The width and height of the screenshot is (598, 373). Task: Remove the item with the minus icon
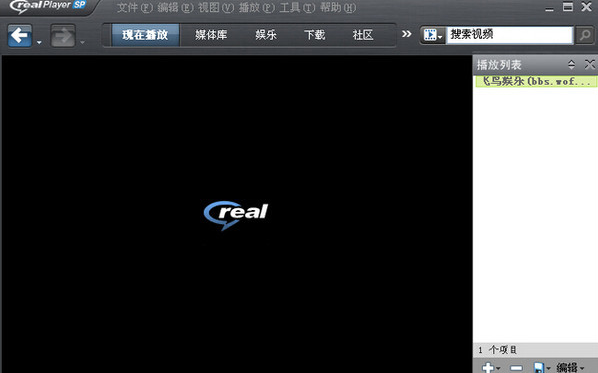pos(516,368)
